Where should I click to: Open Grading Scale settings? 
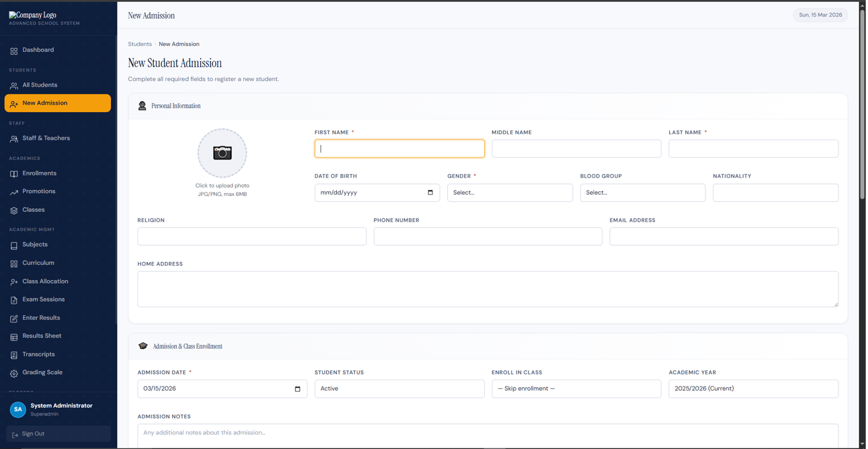(58, 373)
